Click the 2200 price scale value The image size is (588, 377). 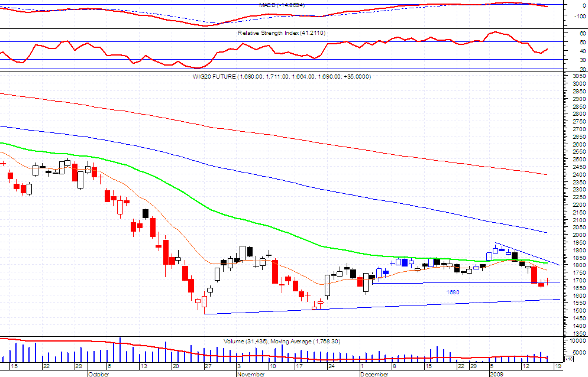(x=579, y=205)
